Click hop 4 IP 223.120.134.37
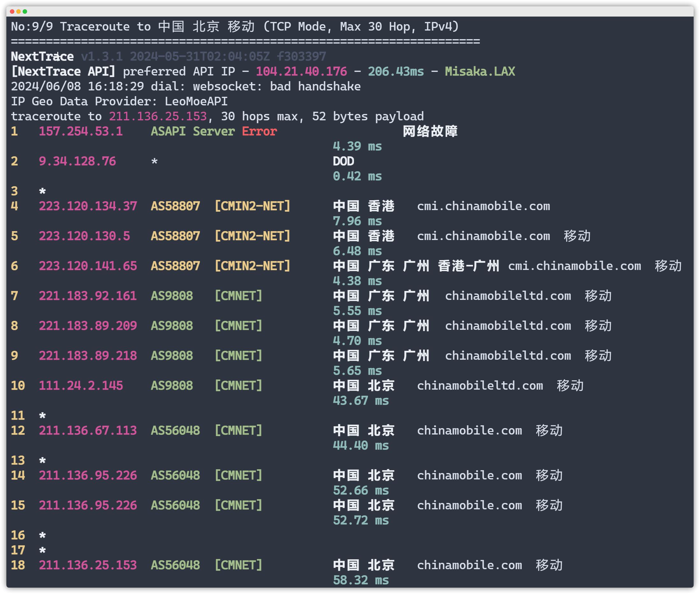700x594 pixels. [88, 206]
